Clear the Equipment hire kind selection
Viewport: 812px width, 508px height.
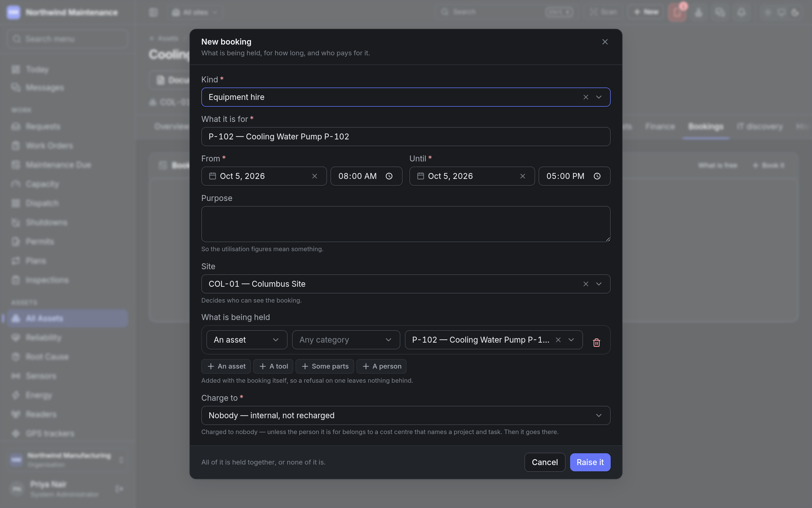[586, 97]
